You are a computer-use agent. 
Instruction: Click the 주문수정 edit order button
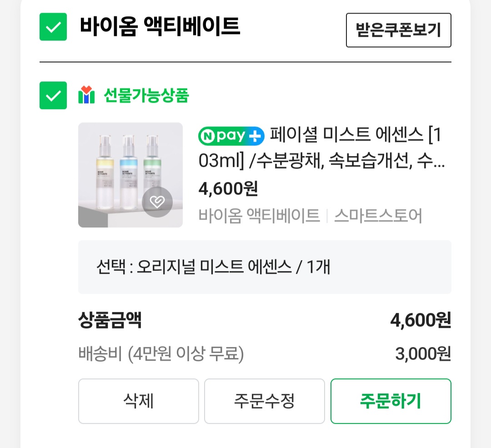pyautogui.click(x=264, y=401)
